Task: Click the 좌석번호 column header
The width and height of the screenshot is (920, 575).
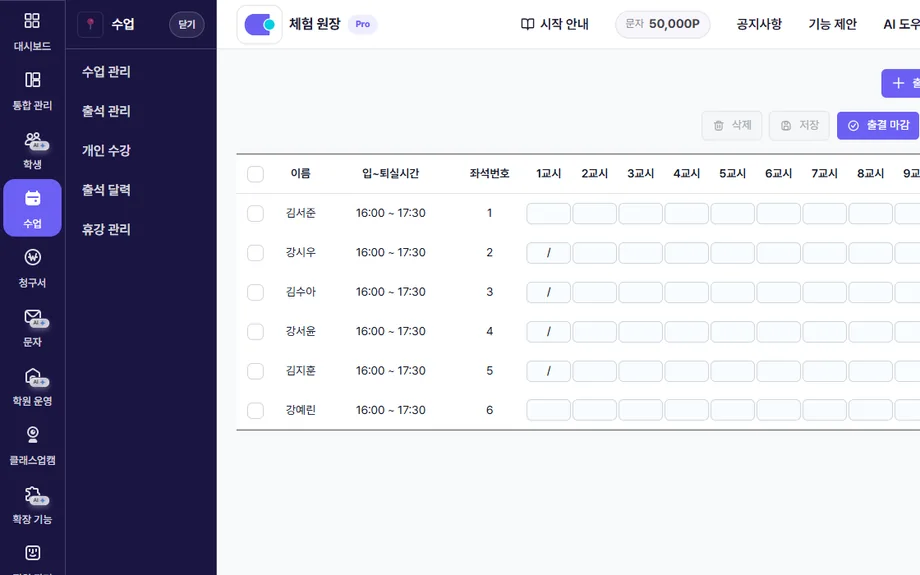Action: (489, 173)
